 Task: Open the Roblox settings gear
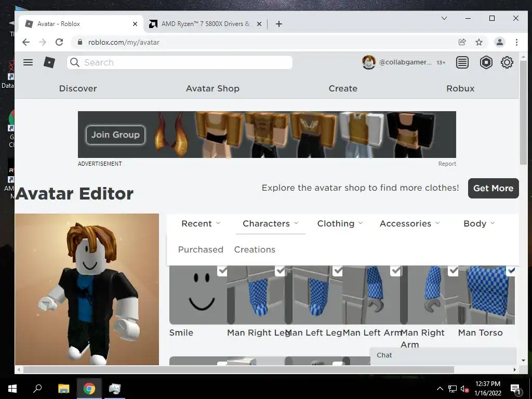[x=507, y=62]
